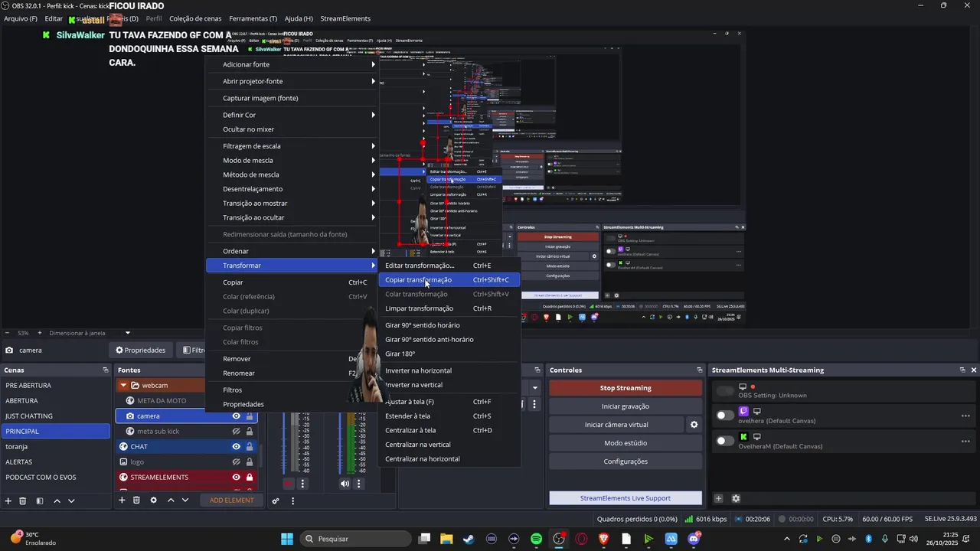The image size is (980, 551).
Task: Move scene down arrow in Cenas toolbar
Action: pos(71,500)
